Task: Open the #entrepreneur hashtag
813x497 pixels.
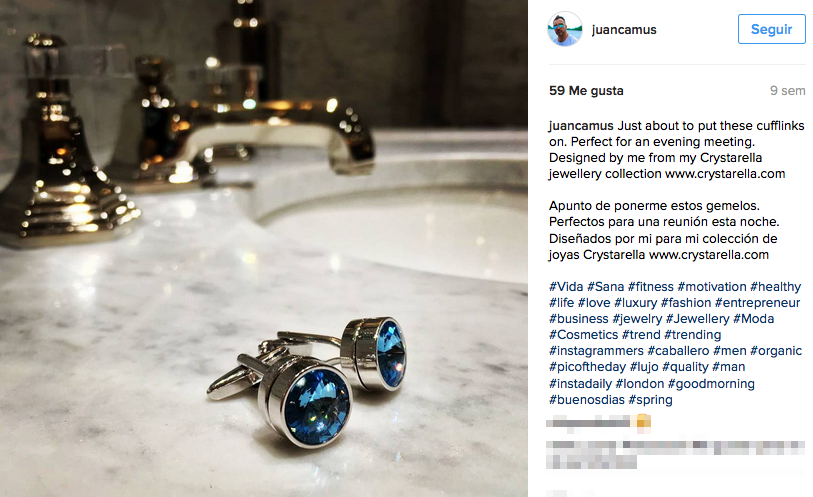Action: (x=757, y=303)
